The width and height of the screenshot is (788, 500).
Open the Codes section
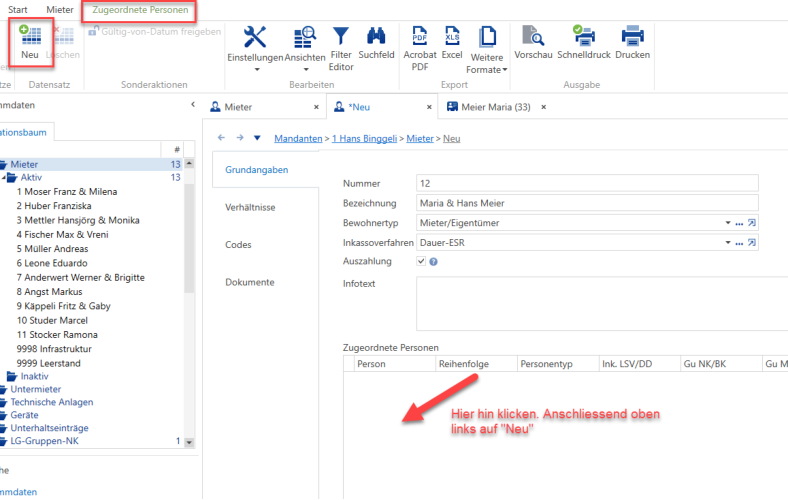tap(238, 245)
